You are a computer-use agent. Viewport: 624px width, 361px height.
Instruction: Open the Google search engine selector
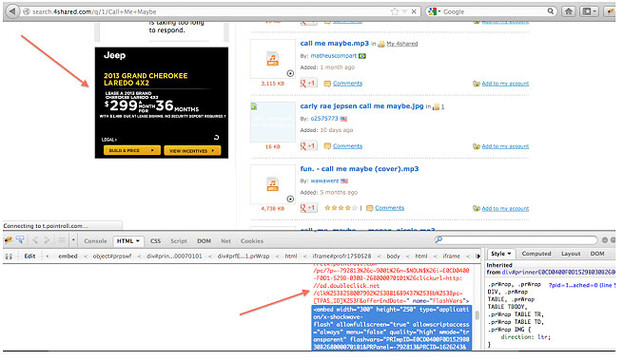tap(434, 12)
